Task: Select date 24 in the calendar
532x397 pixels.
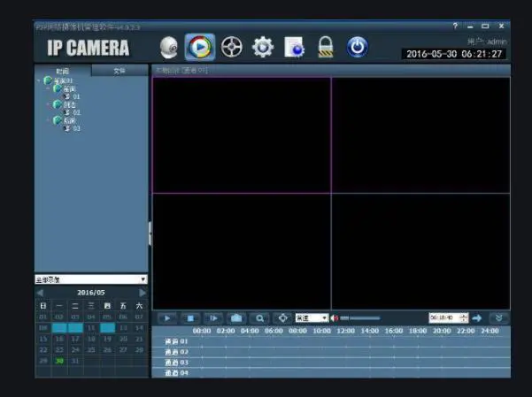Action: pos(75,350)
